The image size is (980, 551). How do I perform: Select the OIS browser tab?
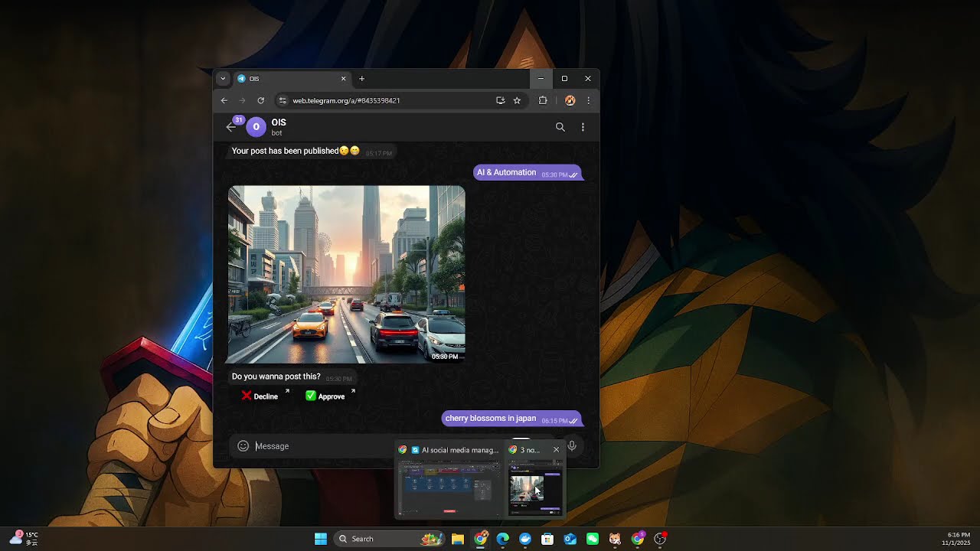(x=291, y=78)
